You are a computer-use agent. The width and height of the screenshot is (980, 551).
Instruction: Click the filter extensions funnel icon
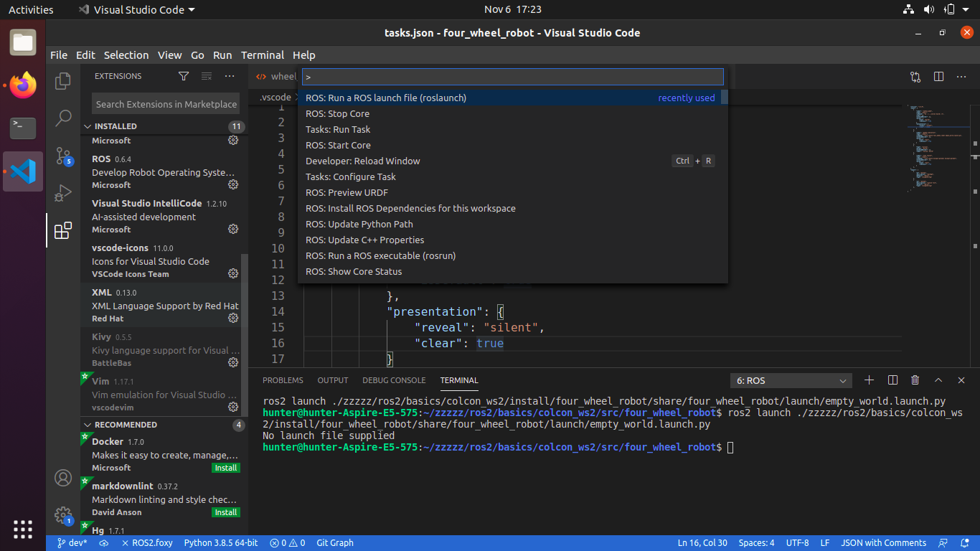(x=184, y=76)
